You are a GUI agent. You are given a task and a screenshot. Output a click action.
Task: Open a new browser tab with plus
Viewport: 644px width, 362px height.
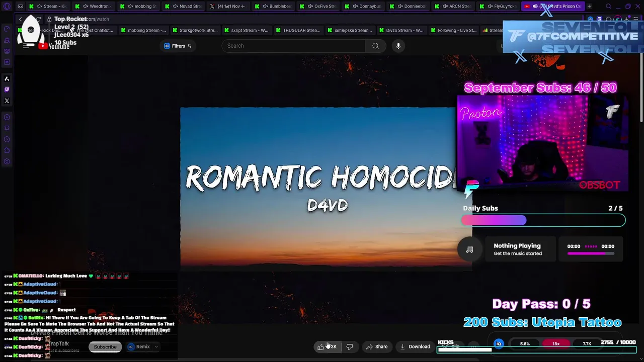pos(589,7)
